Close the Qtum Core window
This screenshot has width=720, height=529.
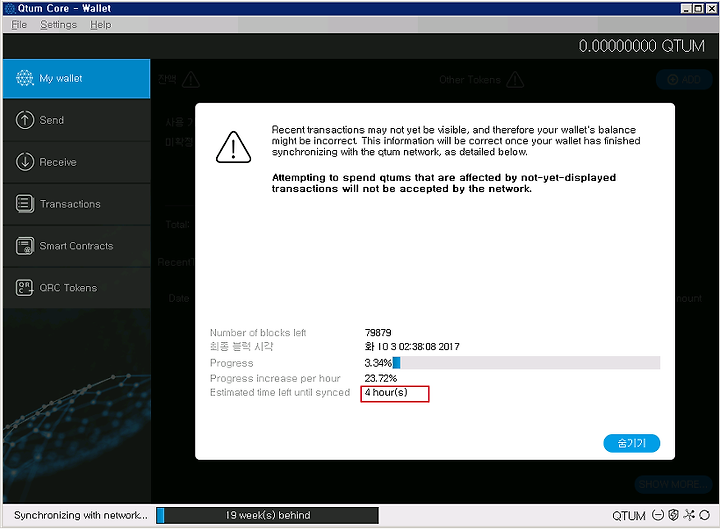tap(710, 8)
